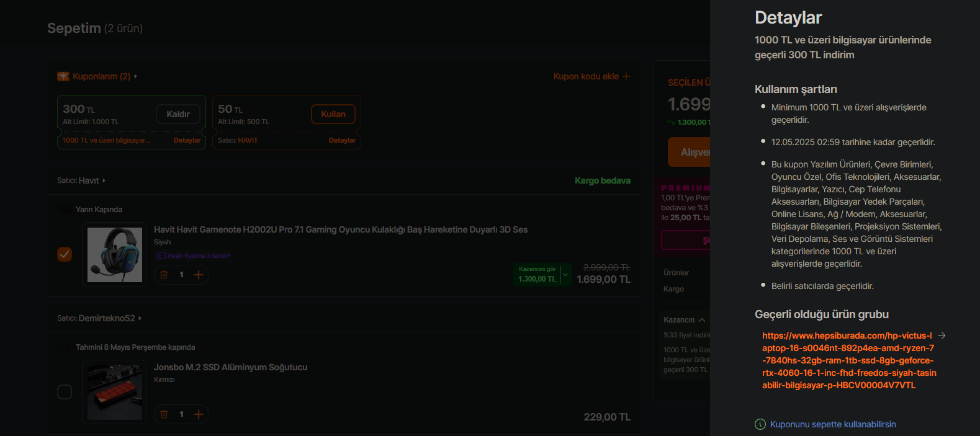Image resolution: width=980 pixels, height=436 pixels.
Task: Click the 1.699,00 TL headset price
Action: (603, 280)
